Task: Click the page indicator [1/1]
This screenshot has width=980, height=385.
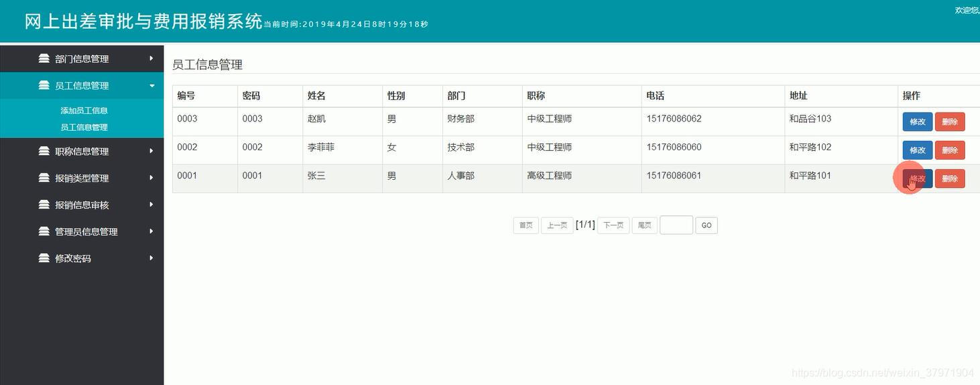Action: tap(585, 225)
